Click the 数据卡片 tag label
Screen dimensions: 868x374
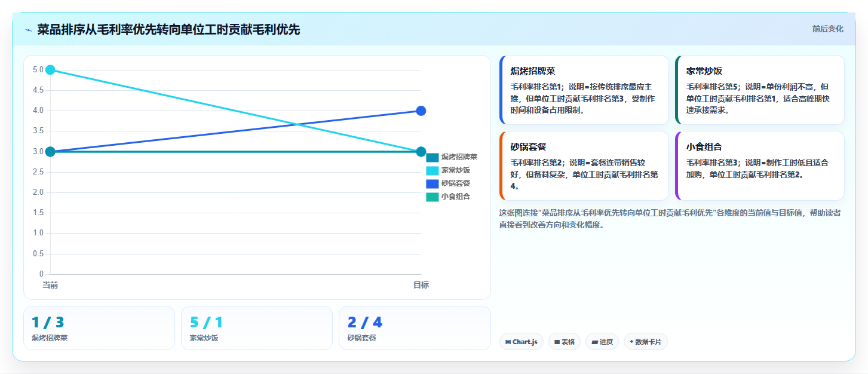coord(648,342)
